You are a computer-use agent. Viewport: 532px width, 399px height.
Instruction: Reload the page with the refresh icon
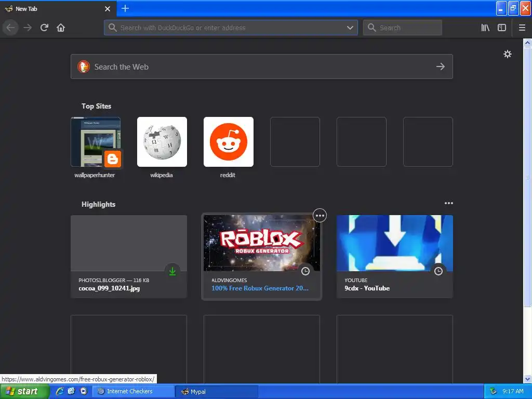click(44, 28)
